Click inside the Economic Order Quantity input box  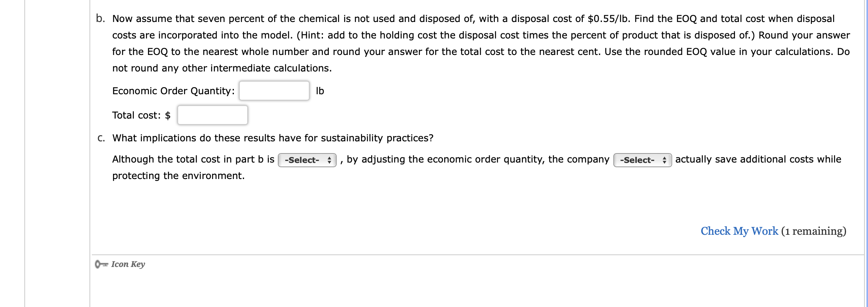[x=274, y=91]
